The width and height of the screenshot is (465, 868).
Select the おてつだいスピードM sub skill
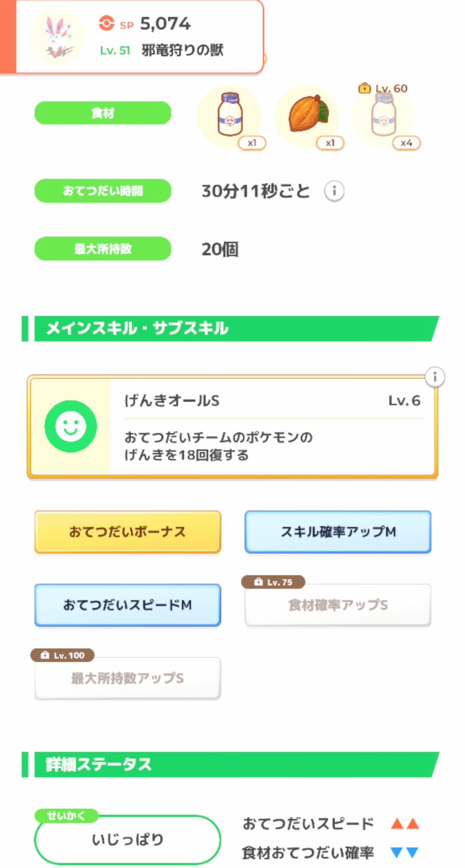(x=127, y=605)
